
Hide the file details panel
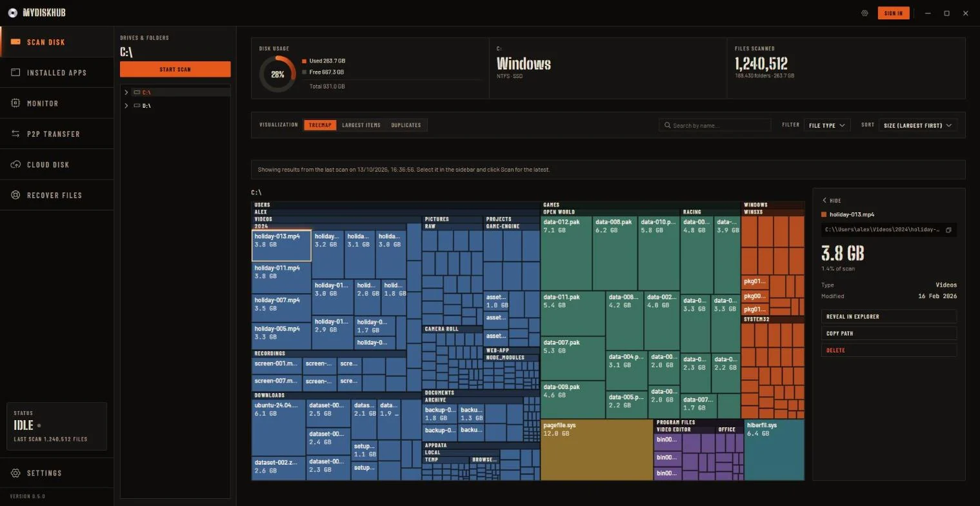832,201
